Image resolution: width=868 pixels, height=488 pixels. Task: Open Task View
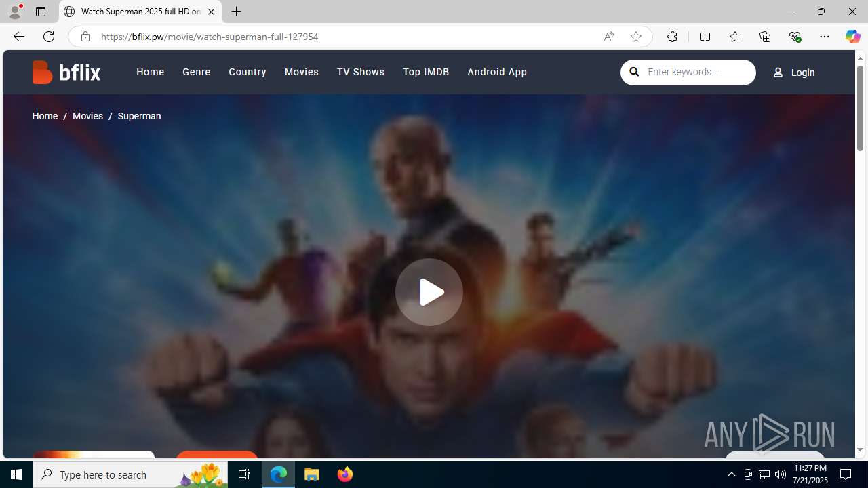click(244, 474)
